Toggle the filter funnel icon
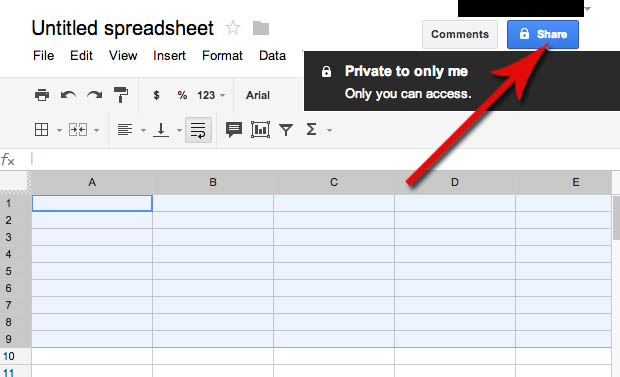 (286, 129)
